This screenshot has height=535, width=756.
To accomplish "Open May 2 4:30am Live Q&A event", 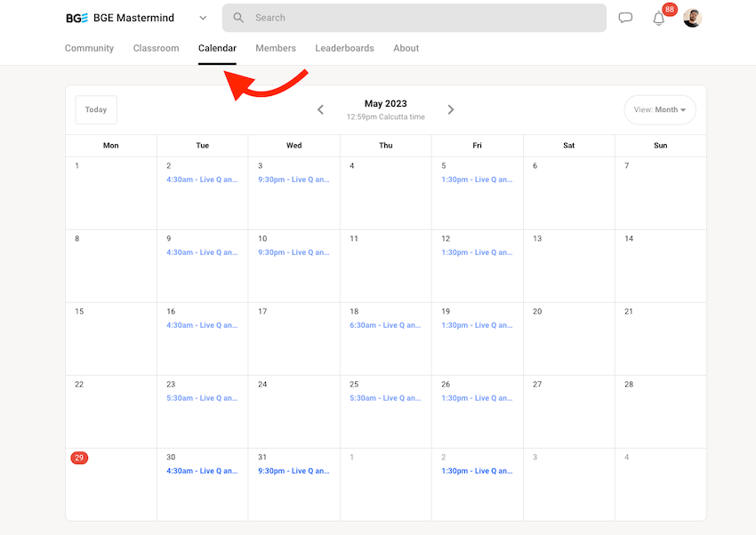I will 202,180.
